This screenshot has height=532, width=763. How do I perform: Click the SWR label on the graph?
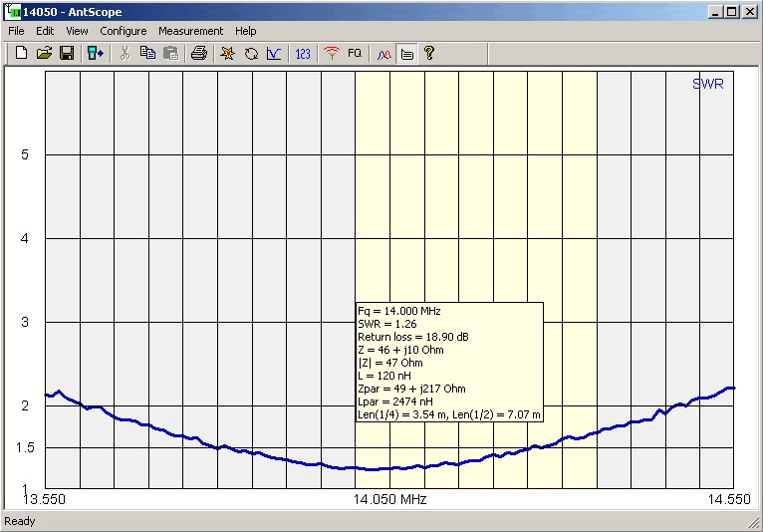(x=707, y=84)
